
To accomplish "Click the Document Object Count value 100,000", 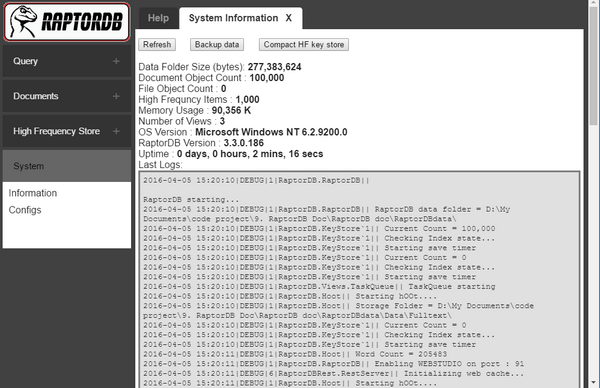I will 267,78.
